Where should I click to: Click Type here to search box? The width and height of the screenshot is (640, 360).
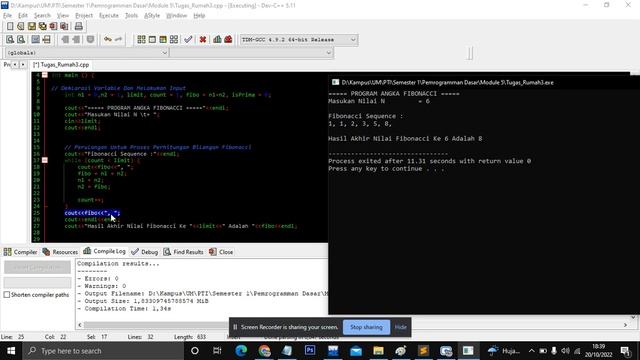103,351
